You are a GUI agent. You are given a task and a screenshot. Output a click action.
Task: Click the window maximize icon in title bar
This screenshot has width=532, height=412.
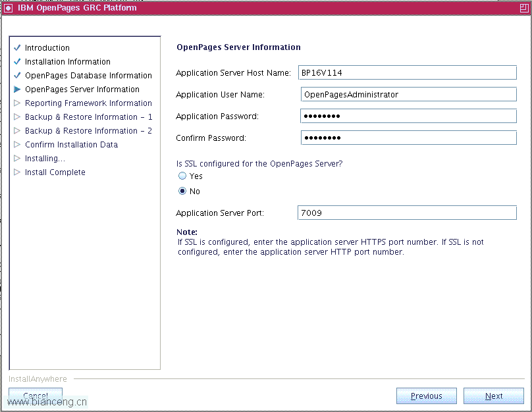524,8
